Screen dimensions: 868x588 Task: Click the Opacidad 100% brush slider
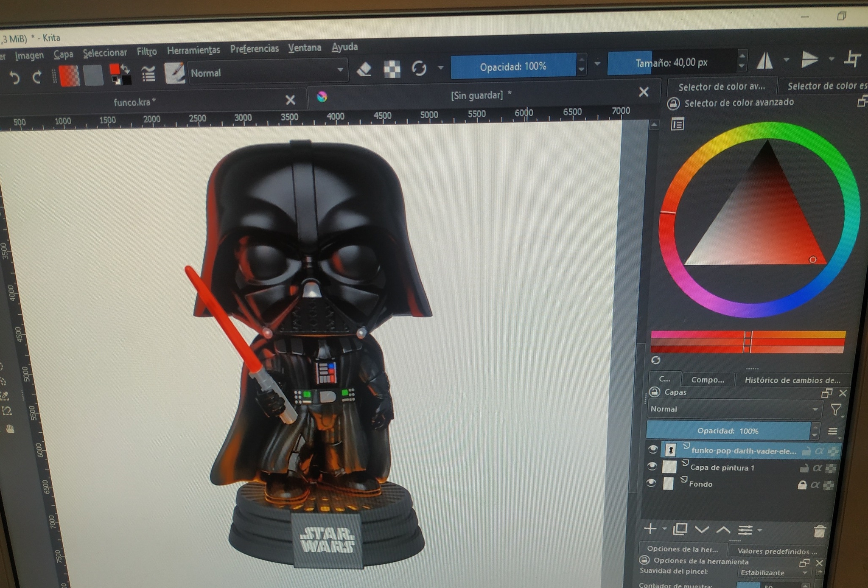513,67
